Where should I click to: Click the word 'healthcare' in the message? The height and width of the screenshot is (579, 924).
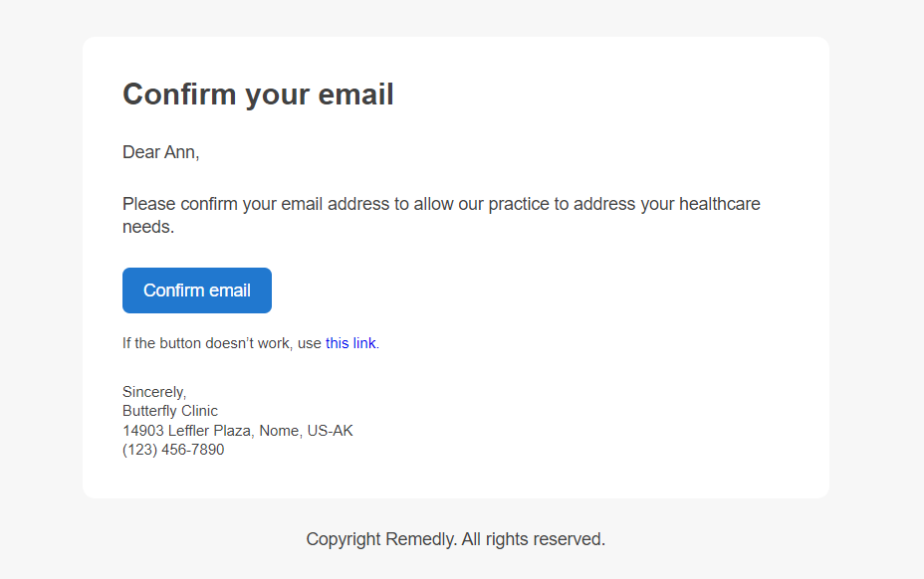720,204
